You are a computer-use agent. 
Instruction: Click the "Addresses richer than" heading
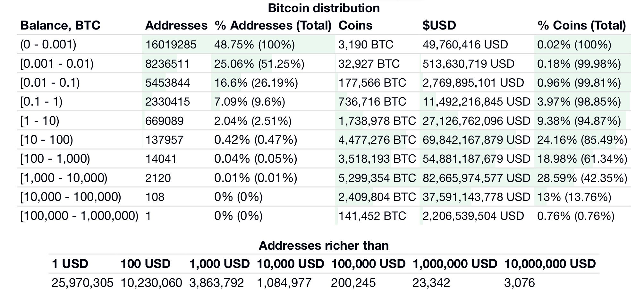[x=324, y=245]
